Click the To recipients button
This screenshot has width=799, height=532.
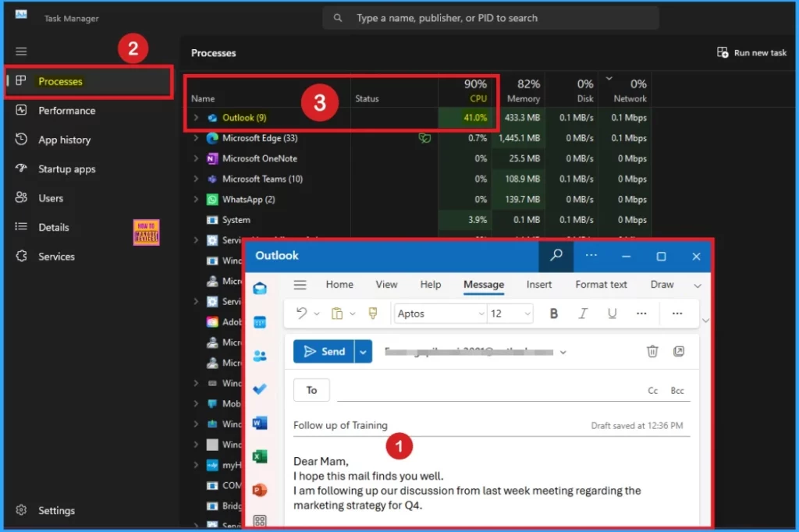311,390
